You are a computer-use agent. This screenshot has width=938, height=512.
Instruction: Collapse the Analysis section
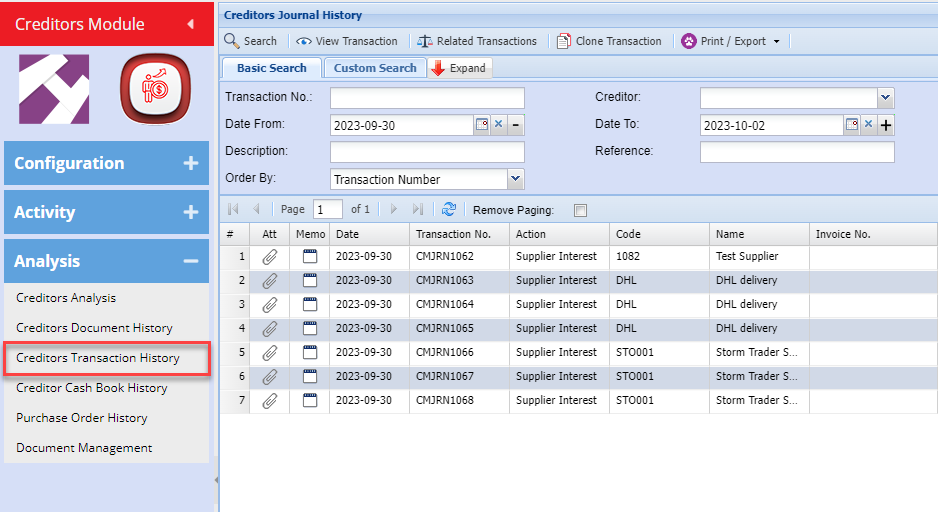pos(190,261)
